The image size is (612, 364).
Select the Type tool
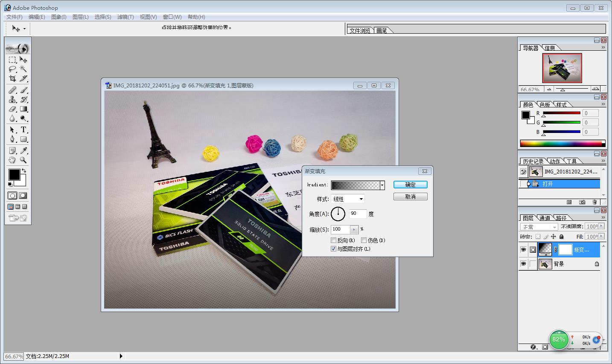coord(23,130)
